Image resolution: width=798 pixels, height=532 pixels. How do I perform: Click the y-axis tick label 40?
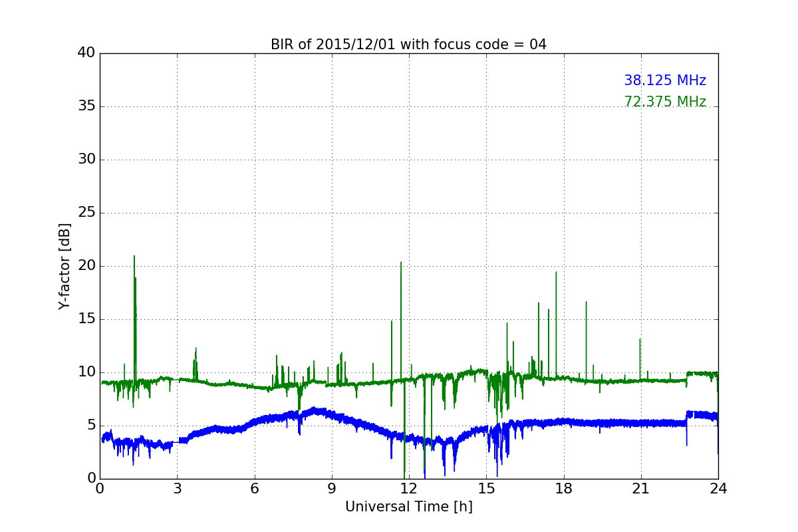86,53
